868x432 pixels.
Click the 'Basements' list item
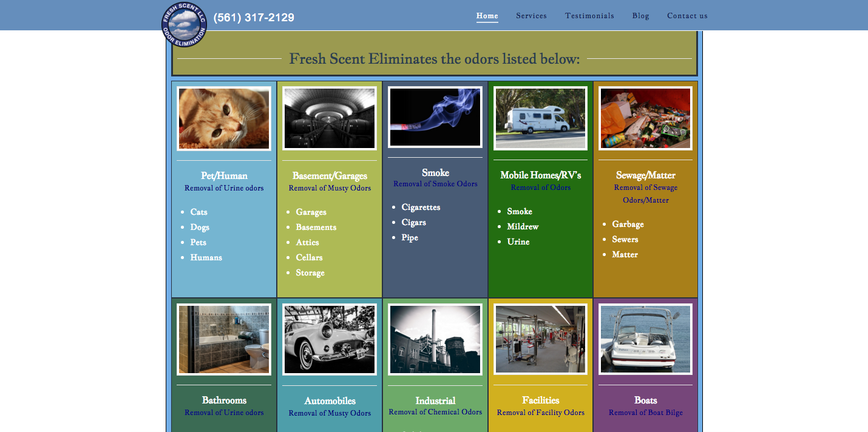(316, 228)
